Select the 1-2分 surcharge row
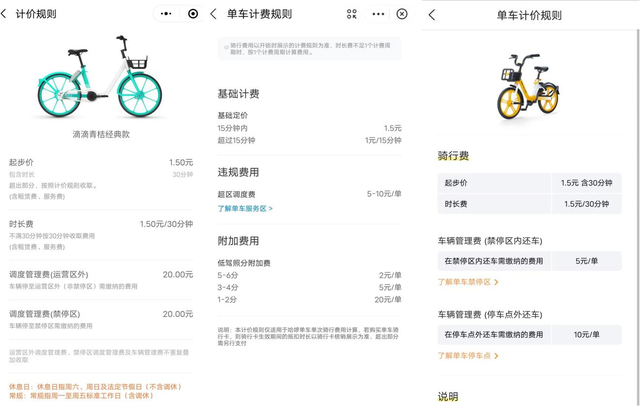Image resolution: width=640 pixels, height=407 pixels. pos(309,300)
